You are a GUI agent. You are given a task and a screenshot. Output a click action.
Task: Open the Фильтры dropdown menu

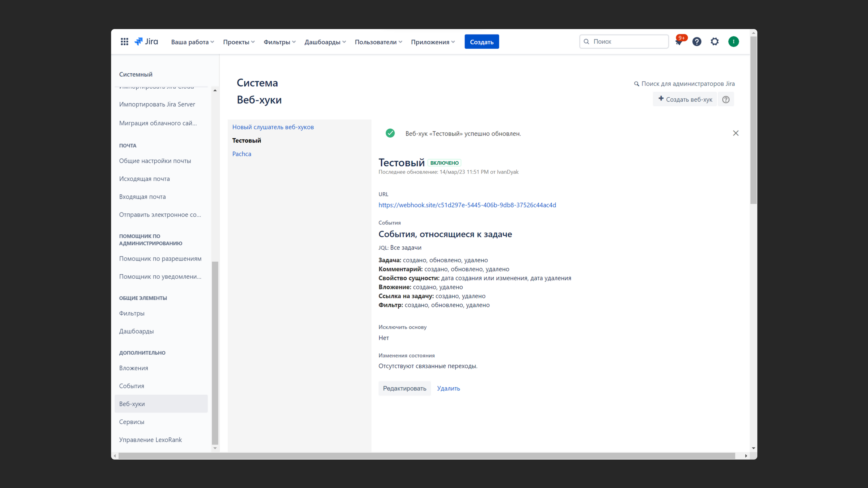279,42
